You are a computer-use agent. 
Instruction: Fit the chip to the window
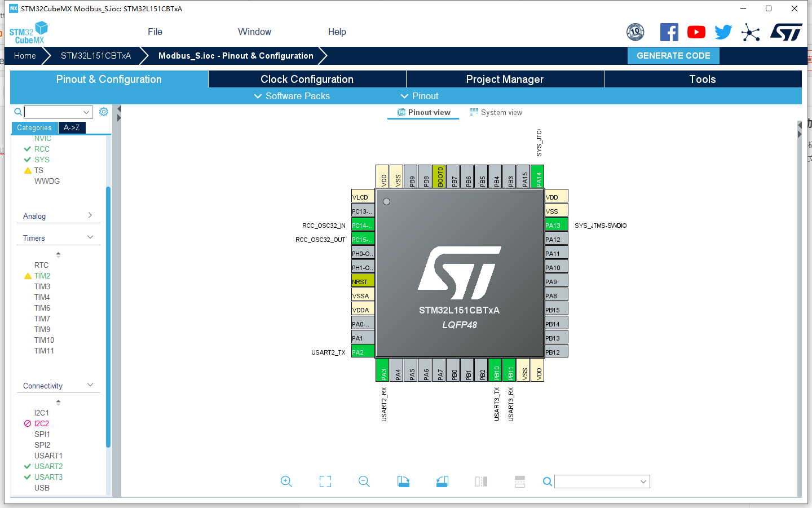click(325, 482)
